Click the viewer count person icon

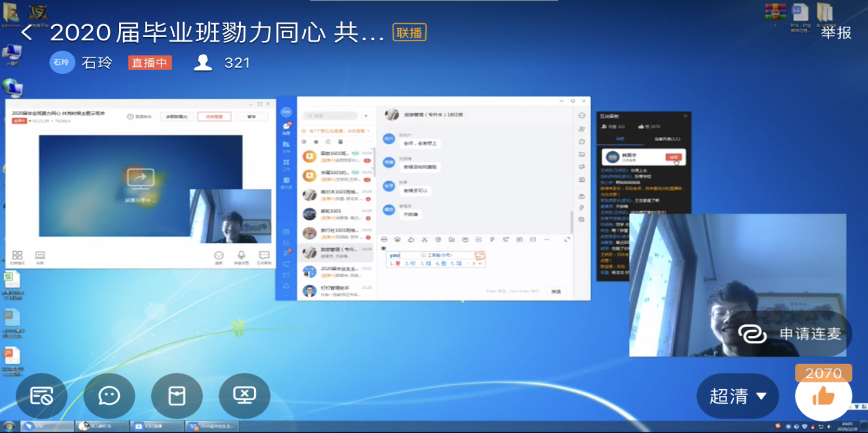[x=203, y=63]
